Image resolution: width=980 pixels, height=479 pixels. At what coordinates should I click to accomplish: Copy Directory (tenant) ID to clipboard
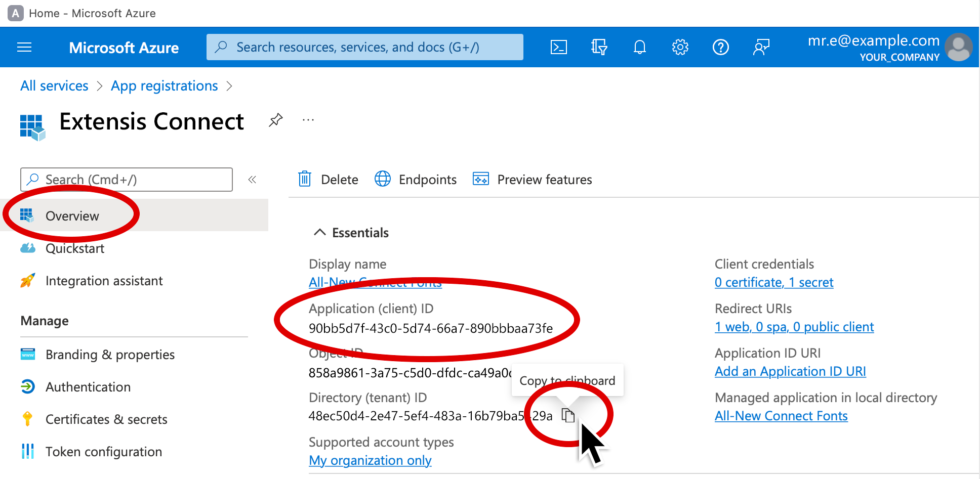coord(568,415)
